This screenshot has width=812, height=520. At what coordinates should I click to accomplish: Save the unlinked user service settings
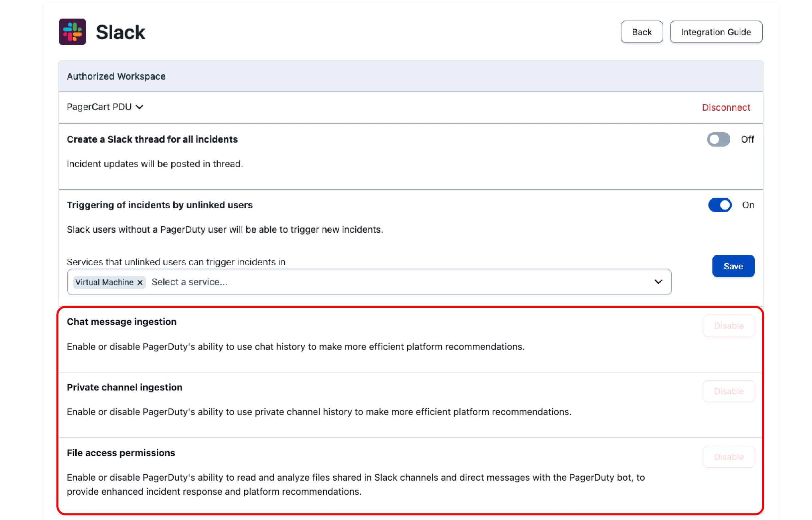pos(733,266)
